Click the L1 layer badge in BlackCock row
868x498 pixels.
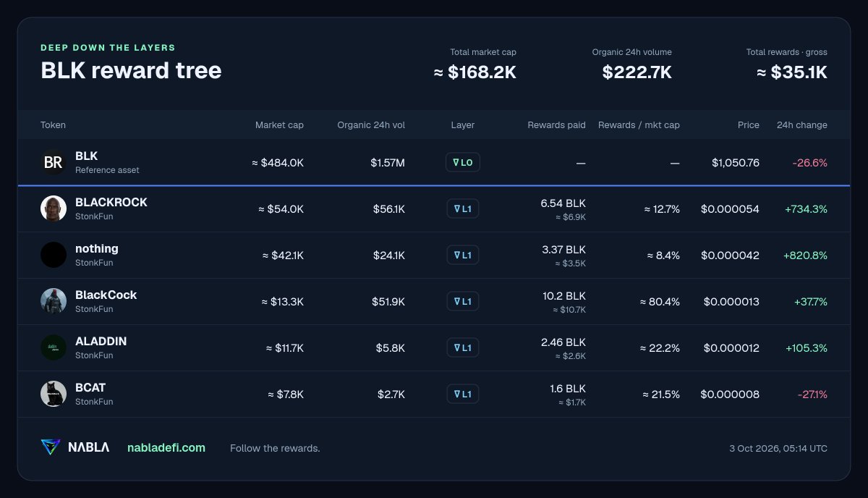463,302
